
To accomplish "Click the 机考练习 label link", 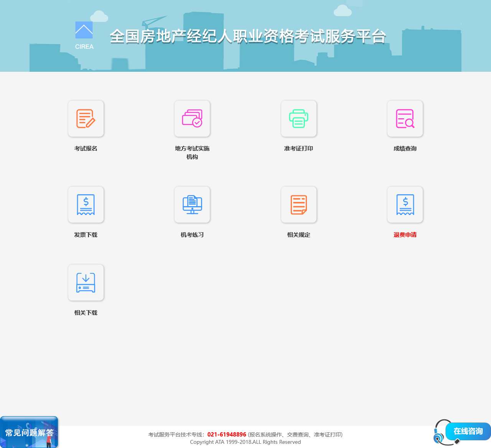I will tap(192, 235).
